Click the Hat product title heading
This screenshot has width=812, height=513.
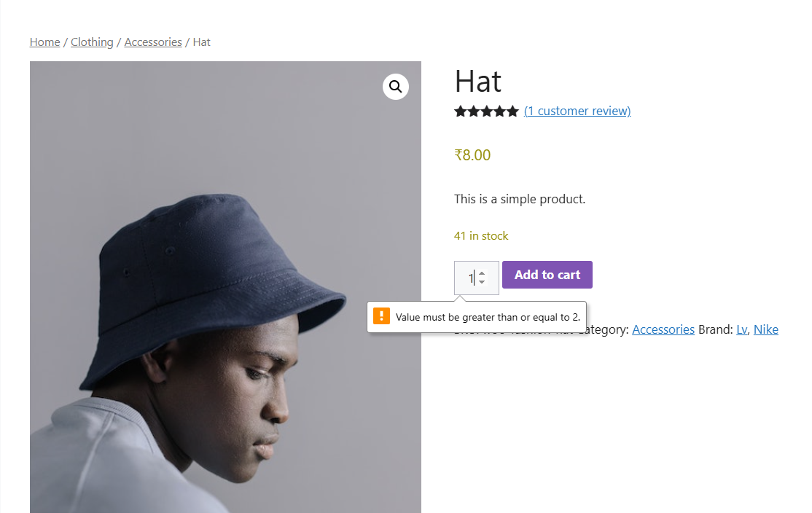pyautogui.click(x=478, y=82)
